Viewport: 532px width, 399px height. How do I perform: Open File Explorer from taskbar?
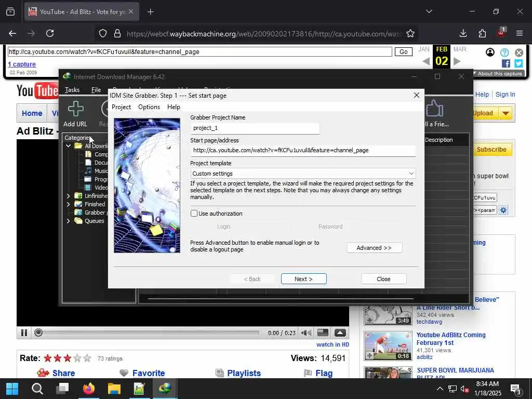click(114, 389)
